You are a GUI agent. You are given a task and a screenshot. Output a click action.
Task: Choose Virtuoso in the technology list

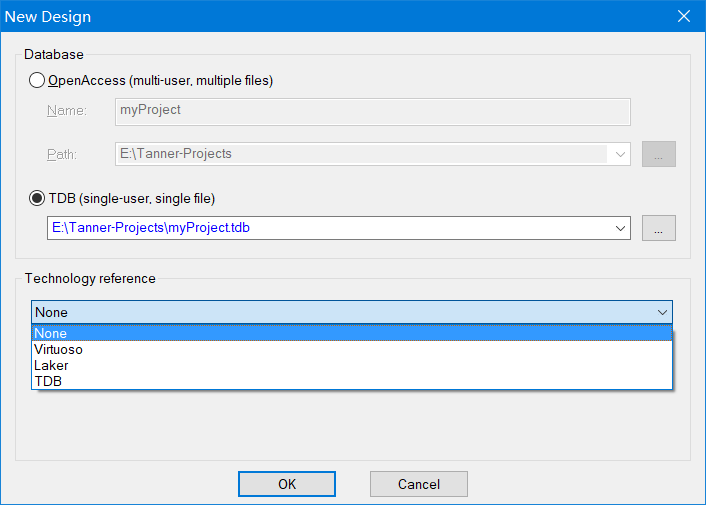352,349
